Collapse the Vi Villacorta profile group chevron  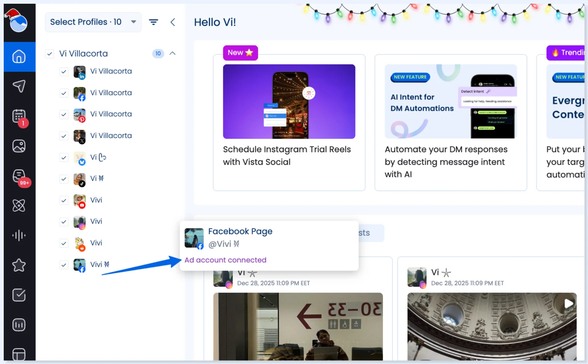tap(173, 53)
